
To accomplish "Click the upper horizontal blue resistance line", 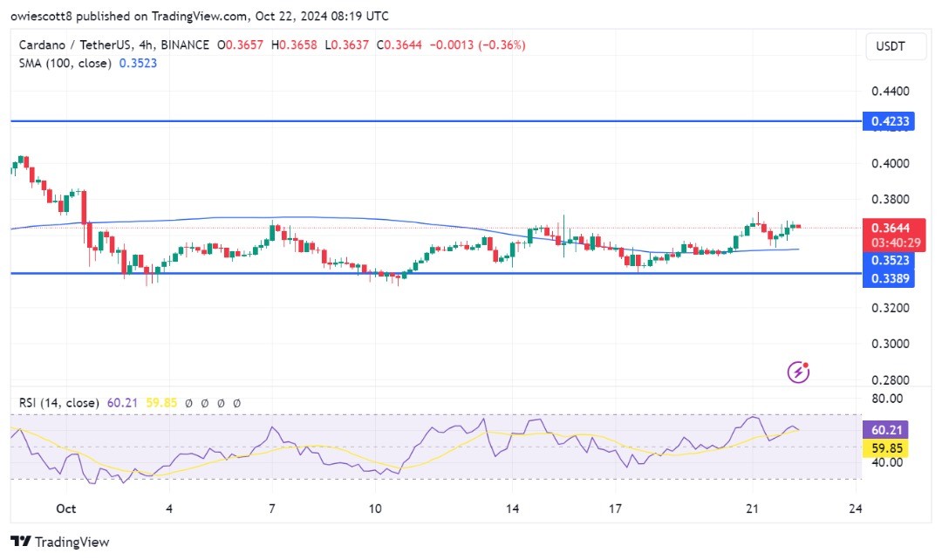I will (x=436, y=121).
